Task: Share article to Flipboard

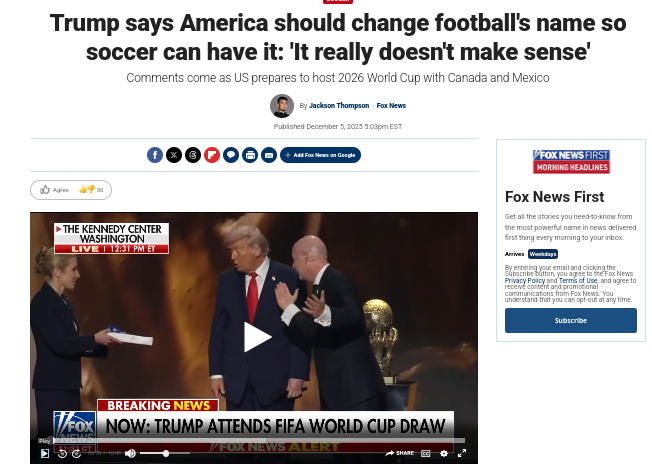Action: coord(212,155)
